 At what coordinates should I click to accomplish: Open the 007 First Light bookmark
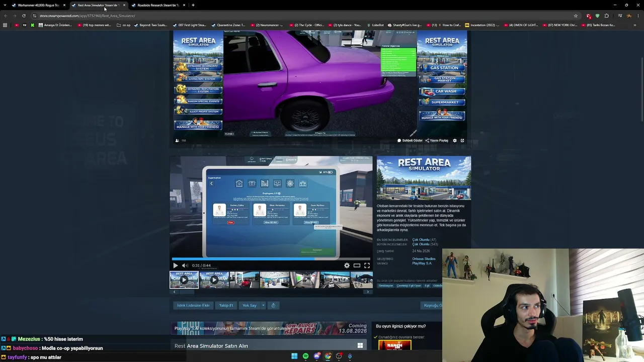(x=189, y=25)
